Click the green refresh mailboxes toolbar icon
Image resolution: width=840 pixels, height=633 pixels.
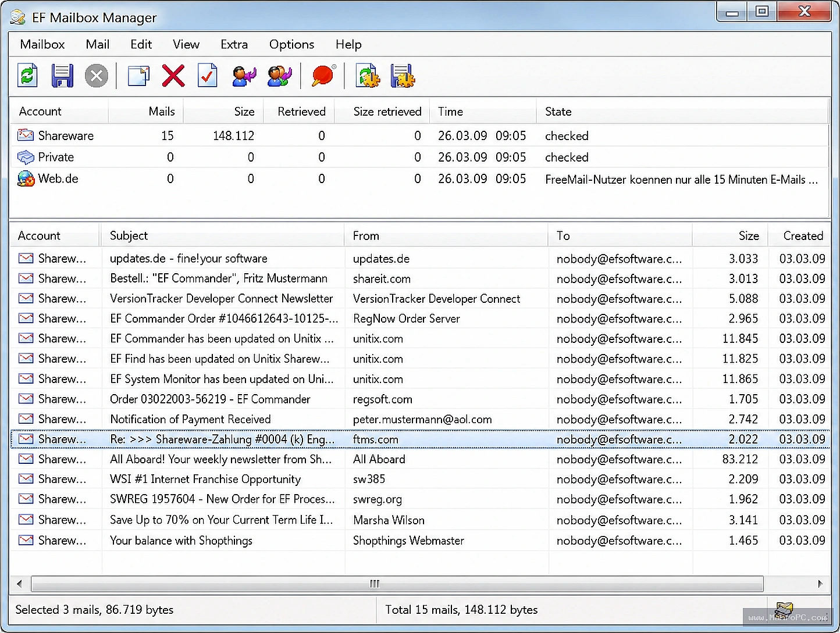[27, 76]
